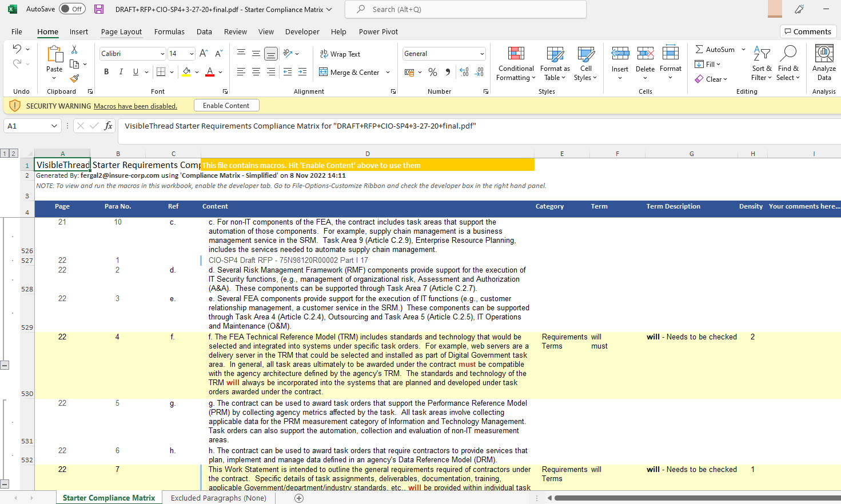Click the Accounting Number Format icon
This screenshot has height=504, width=841.
(x=409, y=72)
